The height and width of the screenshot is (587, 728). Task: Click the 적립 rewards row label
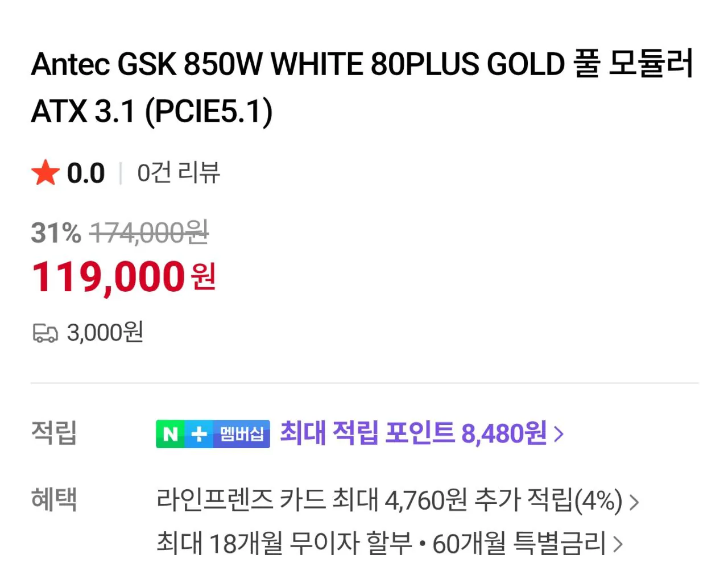(53, 433)
